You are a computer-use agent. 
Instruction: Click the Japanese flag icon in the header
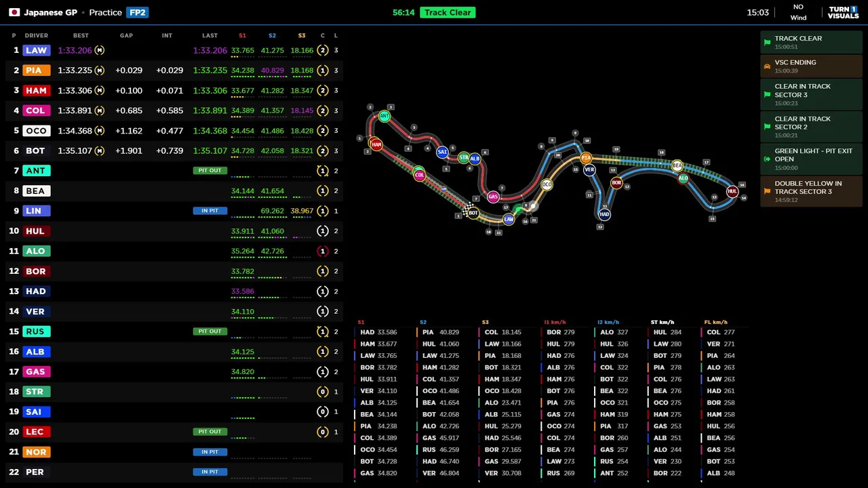point(14,12)
